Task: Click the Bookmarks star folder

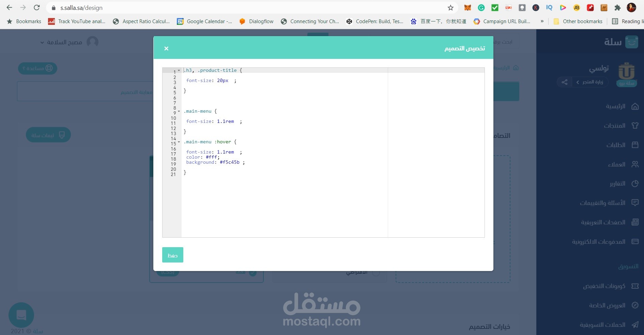Action: click(x=24, y=21)
